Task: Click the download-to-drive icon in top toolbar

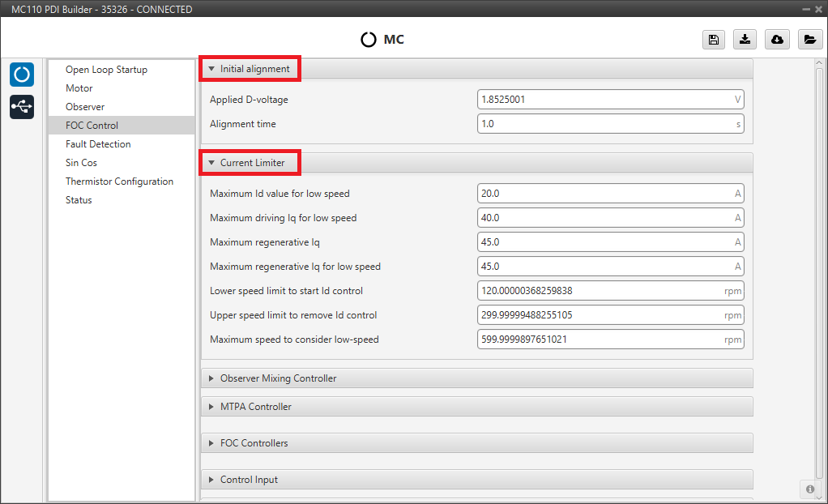Action: coord(745,40)
